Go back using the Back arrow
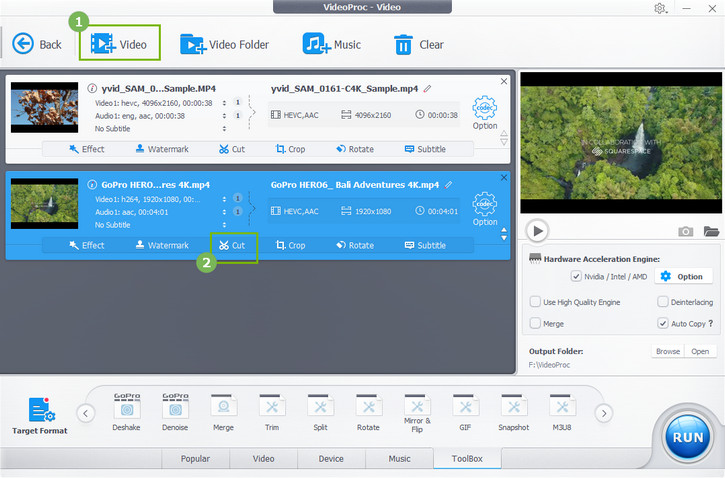Image resolution: width=725 pixels, height=478 pixels. coord(37,44)
